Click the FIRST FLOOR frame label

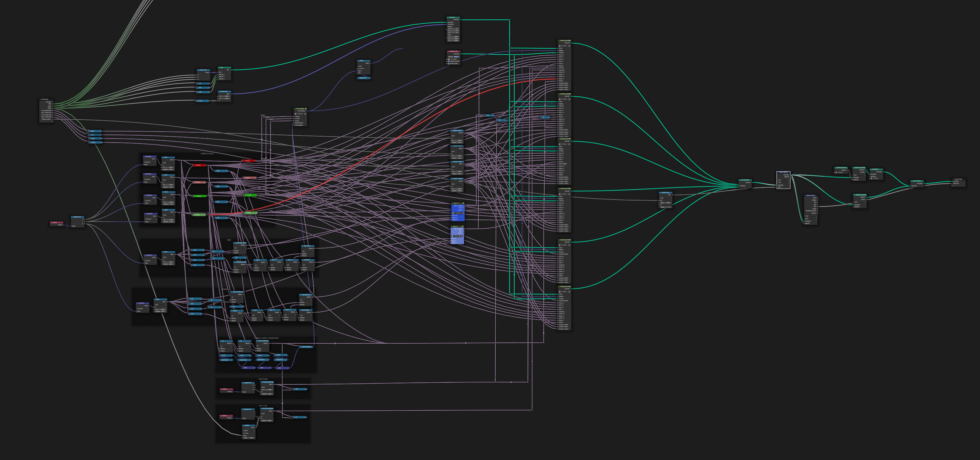point(263,379)
